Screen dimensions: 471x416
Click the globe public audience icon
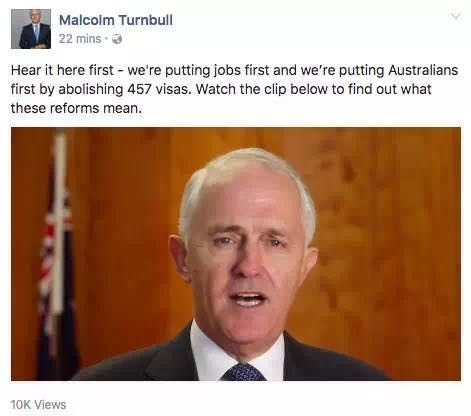click(x=117, y=39)
